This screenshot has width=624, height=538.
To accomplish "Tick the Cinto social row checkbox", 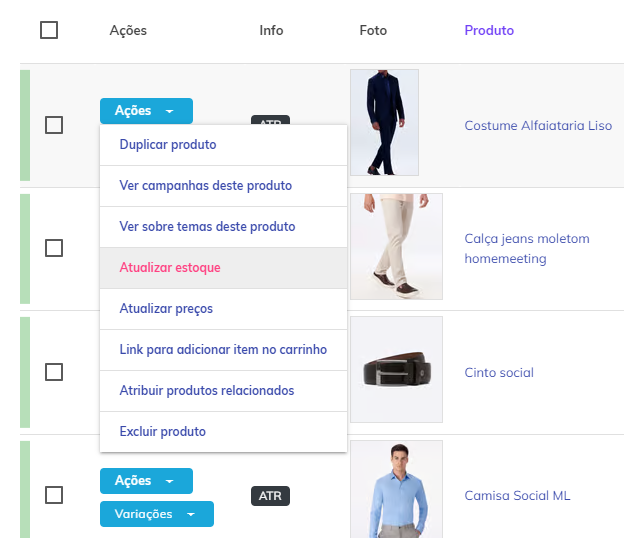I will 54,372.
